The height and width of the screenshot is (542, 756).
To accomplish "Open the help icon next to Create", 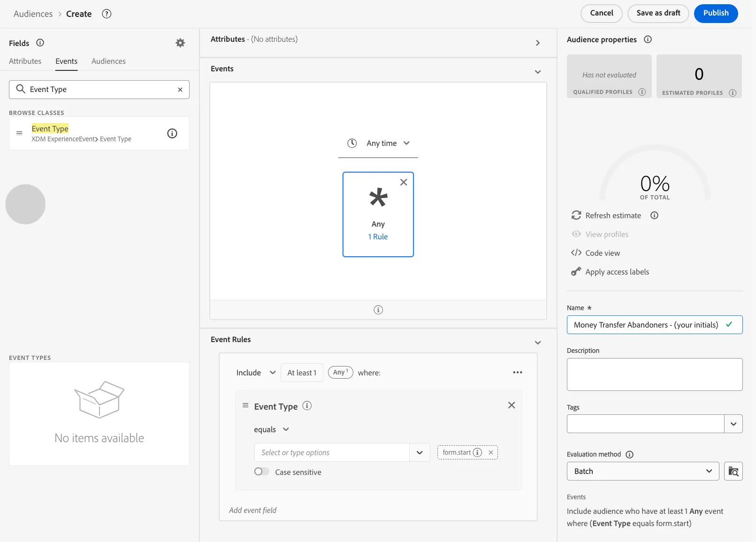I will (107, 14).
